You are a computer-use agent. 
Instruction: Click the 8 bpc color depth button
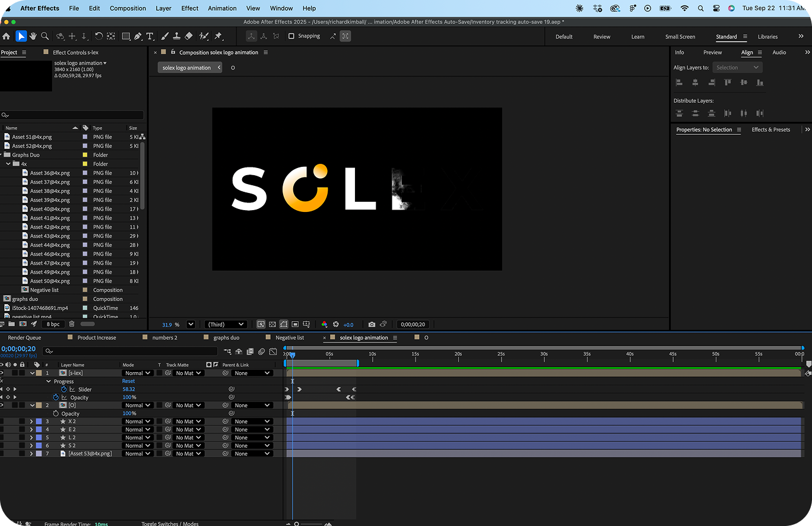(x=53, y=324)
